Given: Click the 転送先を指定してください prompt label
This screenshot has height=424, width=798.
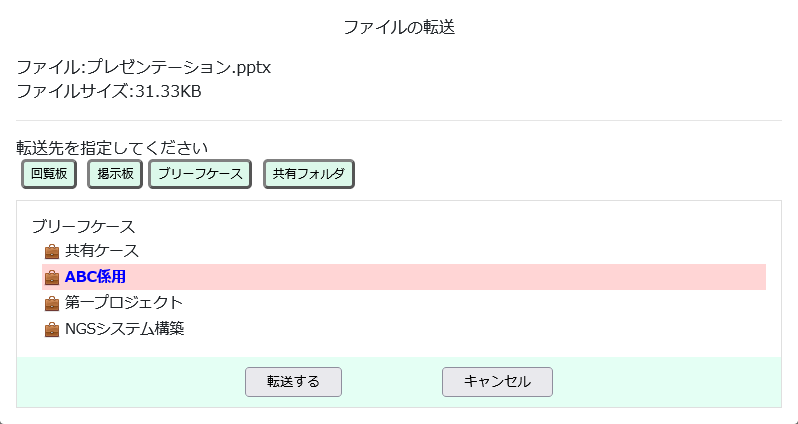Looking at the screenshot, I should coord(112,148).
